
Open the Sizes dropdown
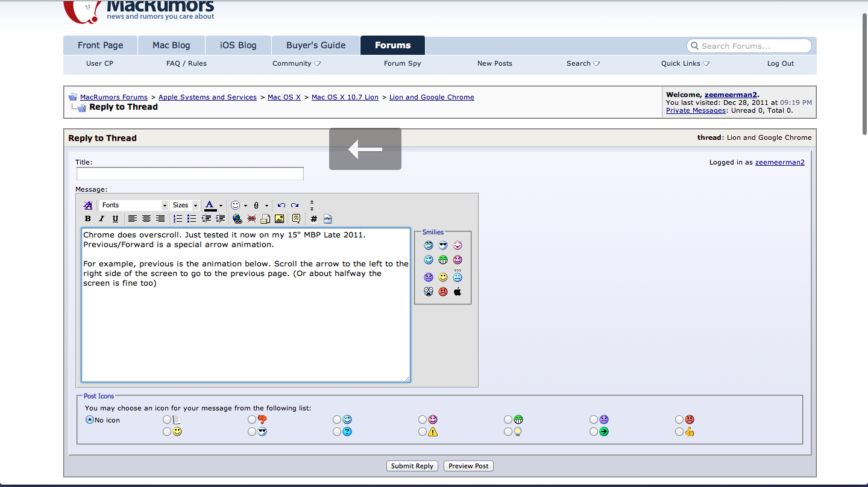184,205
